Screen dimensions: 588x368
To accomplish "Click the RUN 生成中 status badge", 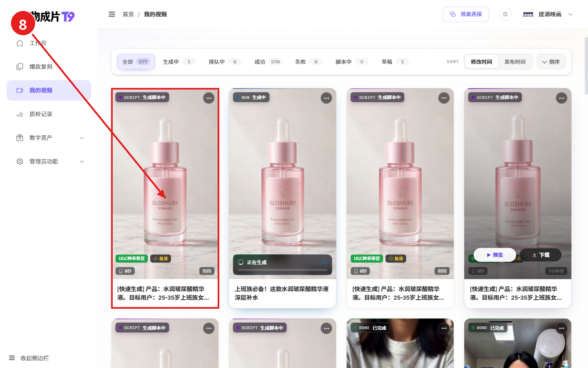I will (251, 97).
